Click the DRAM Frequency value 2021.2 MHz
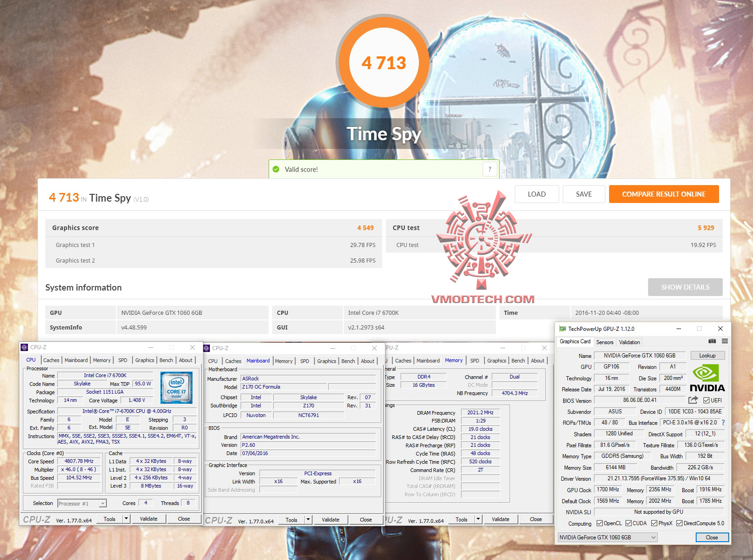 click(480, 412)
